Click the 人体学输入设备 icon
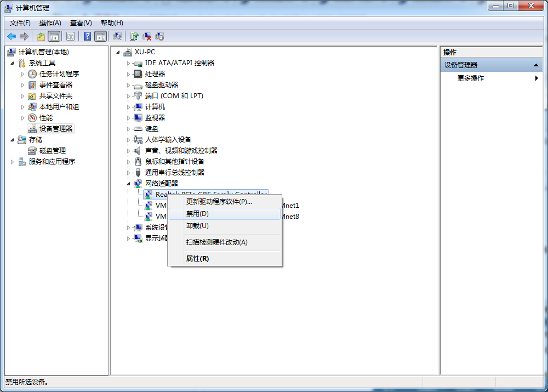 [x=138, y=140]
